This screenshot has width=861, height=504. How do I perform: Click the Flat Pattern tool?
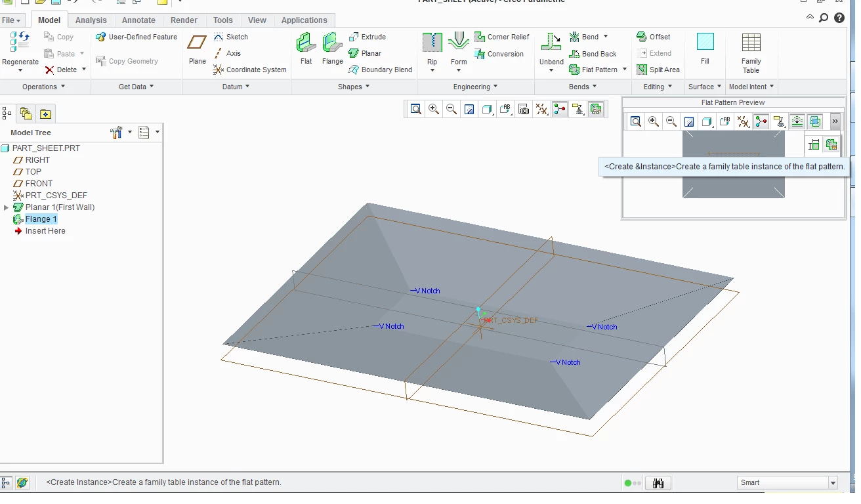593,70
